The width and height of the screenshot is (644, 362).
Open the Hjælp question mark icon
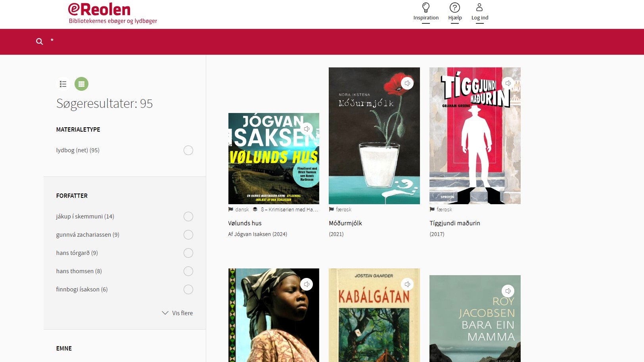[455, 8]
